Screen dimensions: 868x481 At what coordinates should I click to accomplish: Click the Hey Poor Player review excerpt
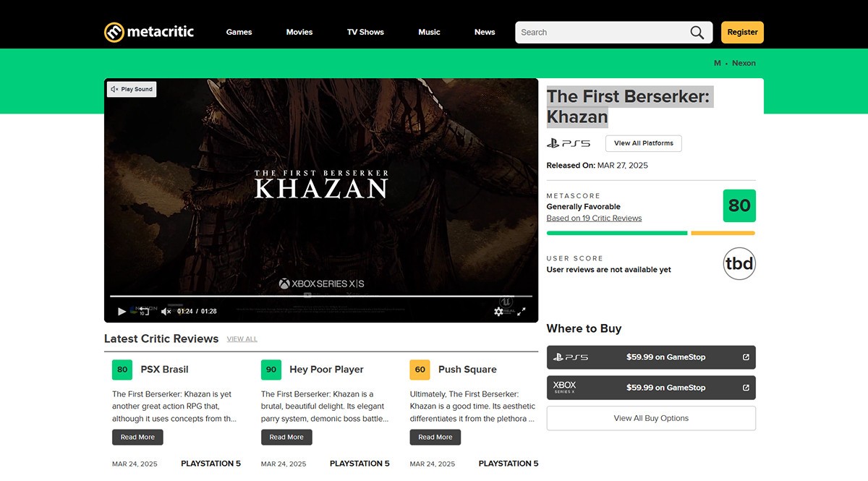(323, 406)
